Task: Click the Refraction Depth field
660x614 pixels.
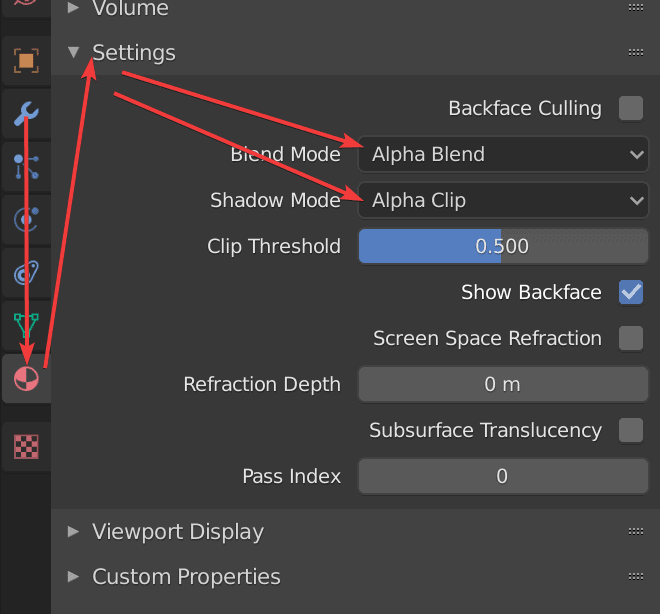Action: 503,384
